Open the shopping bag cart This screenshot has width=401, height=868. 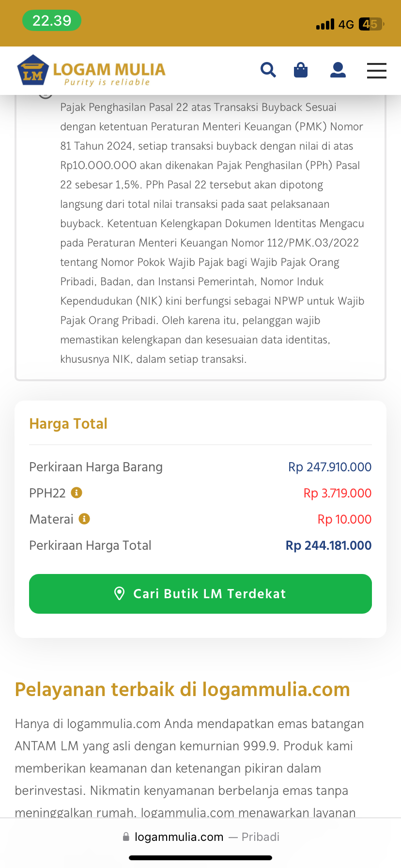(301, 70)
